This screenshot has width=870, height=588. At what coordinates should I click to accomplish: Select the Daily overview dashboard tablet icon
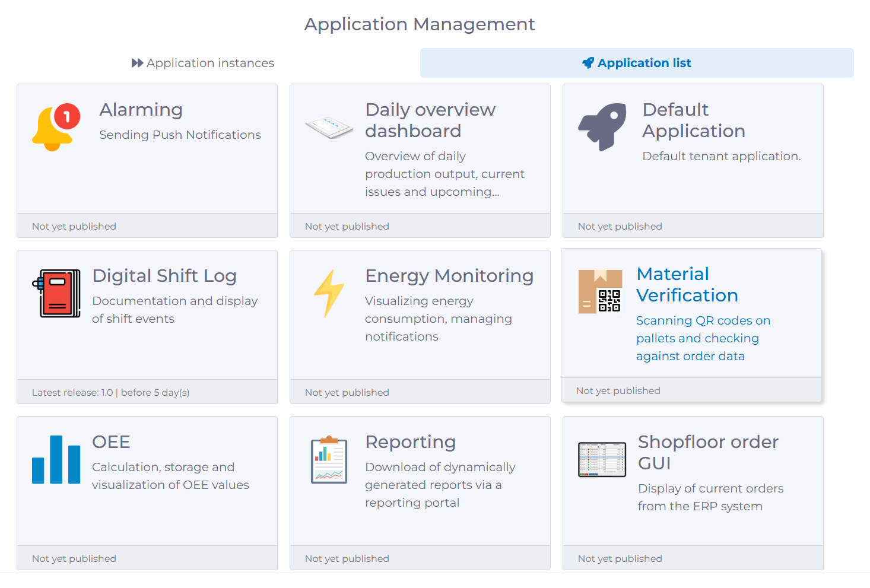coord(329,126)
